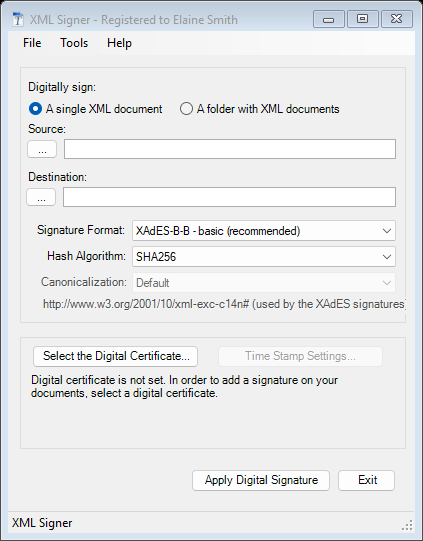Click 'Digital certificate is not set' message
The image size is (423, 541).
point(184,386)
